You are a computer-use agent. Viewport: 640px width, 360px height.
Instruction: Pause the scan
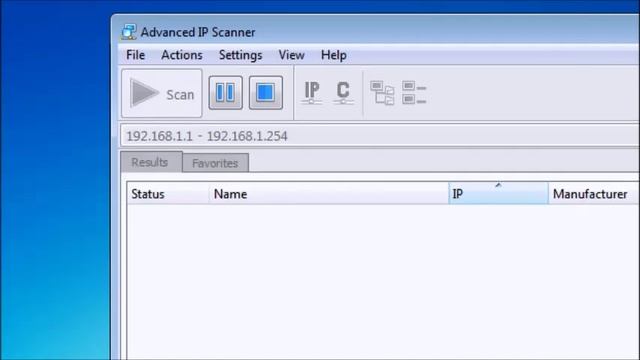pyautogui.click(x=225, y=93)
